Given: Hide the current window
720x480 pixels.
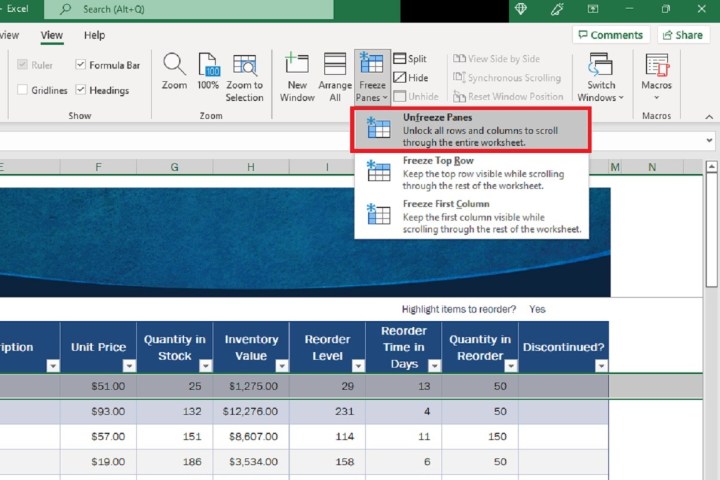Looking at the screenshot, I should coord(410,78).
